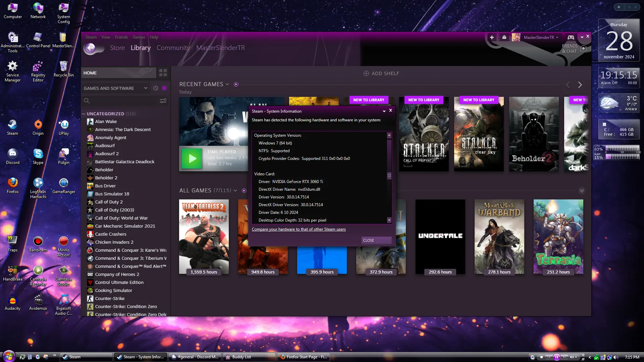Open All Games sorting dropdown
This screenshot has height=362, width=644.
[x=235, y=190]
